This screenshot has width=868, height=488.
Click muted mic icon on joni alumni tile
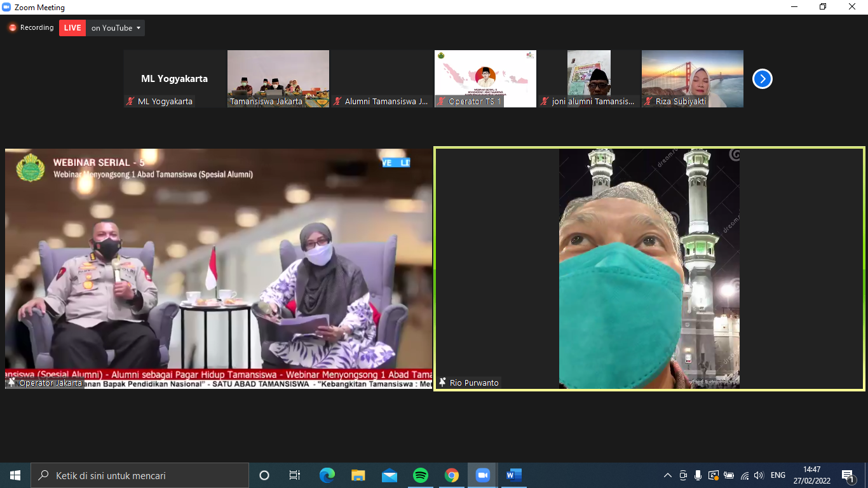pos(545,102)
